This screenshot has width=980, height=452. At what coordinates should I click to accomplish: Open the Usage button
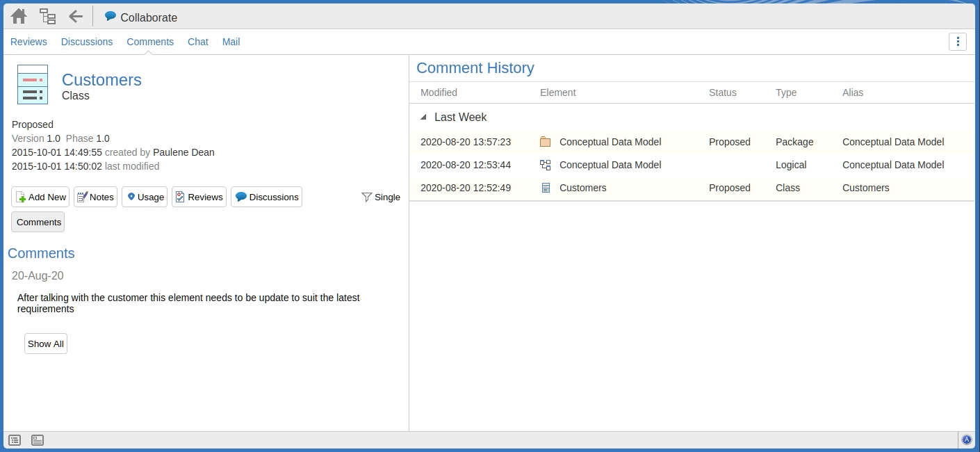pyautogui.click(x=145, y=197)
